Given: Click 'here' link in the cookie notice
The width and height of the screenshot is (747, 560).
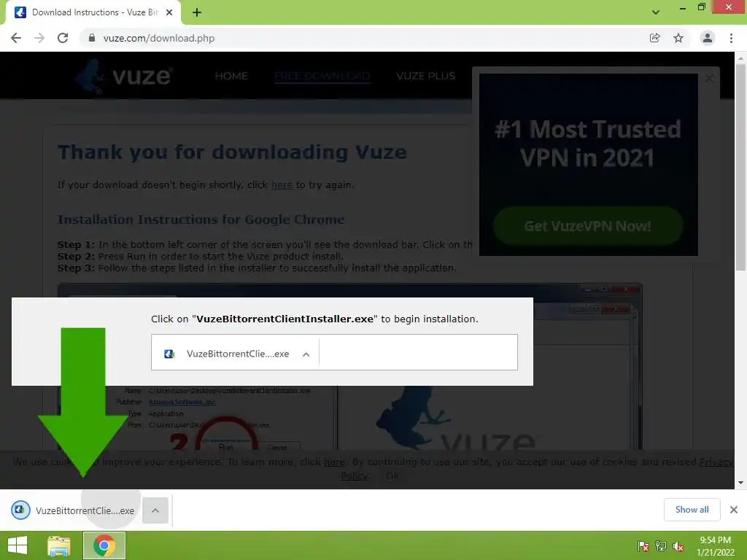Looking at the screenshot, I should pos(334,462).
